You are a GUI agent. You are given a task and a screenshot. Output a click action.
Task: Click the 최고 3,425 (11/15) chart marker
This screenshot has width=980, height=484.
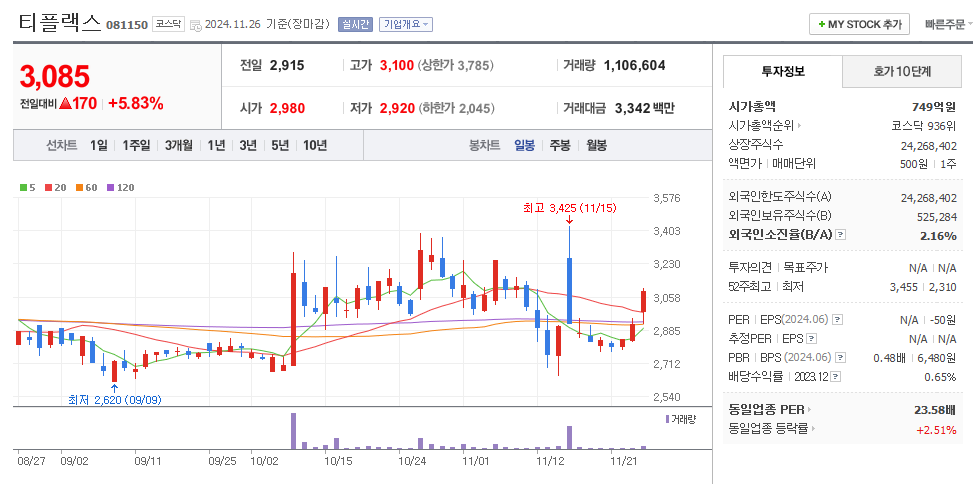point(570,209)
